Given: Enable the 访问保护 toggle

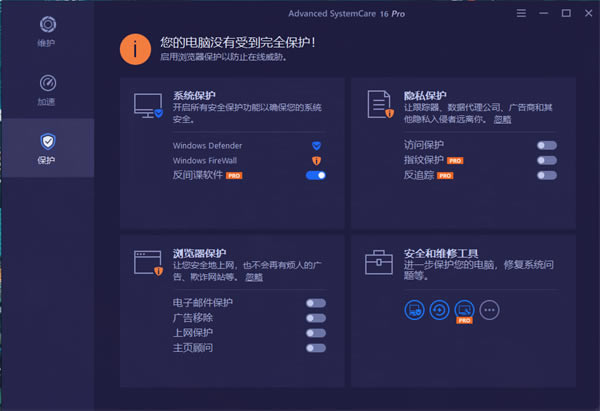Looking at the screenshot, I should click(x=547, y=145).
